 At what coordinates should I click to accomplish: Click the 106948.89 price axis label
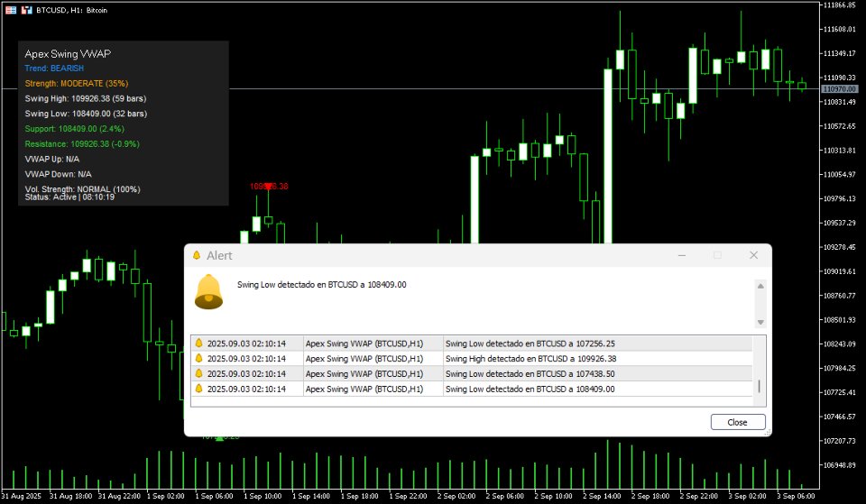(840, 465)
